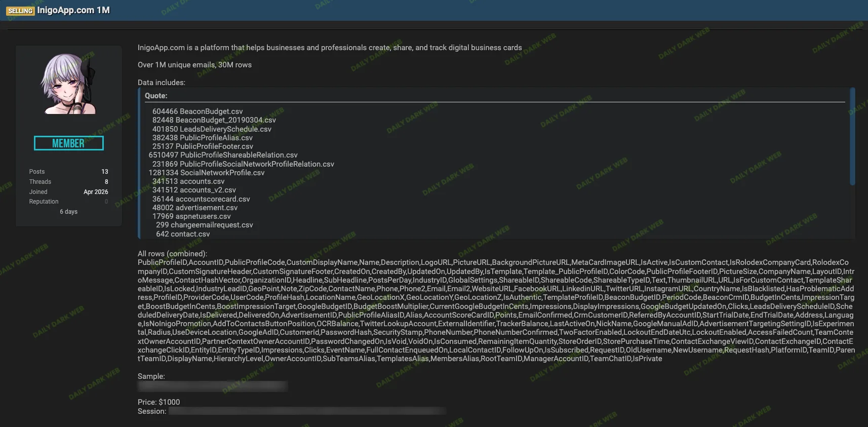Select the line 401850 LeadsDeliverySchedule.csv
Screen dimensions: 868x427
212,129
